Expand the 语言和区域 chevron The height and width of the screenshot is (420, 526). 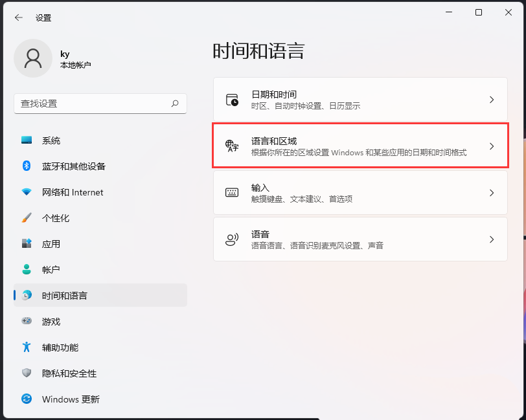pos(492,146)
